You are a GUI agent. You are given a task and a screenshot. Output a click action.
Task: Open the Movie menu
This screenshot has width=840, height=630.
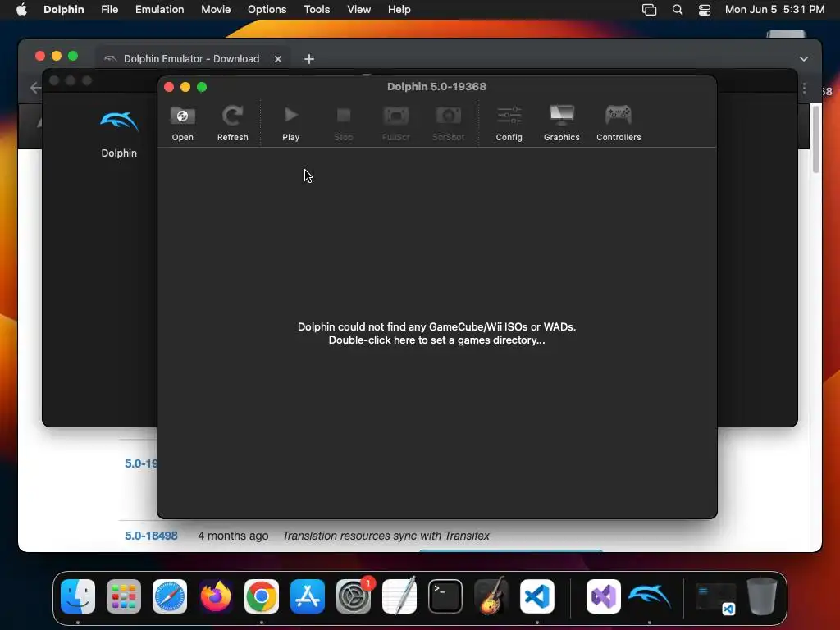coord(216,10)
